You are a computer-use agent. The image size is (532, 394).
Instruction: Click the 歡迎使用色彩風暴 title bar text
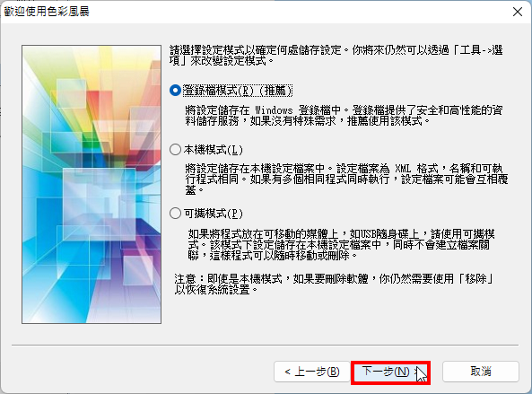[47, 12]
